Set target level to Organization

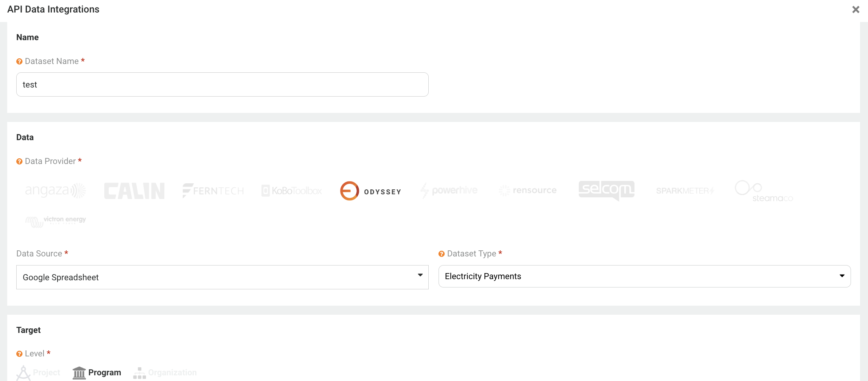tap(165, 373)
